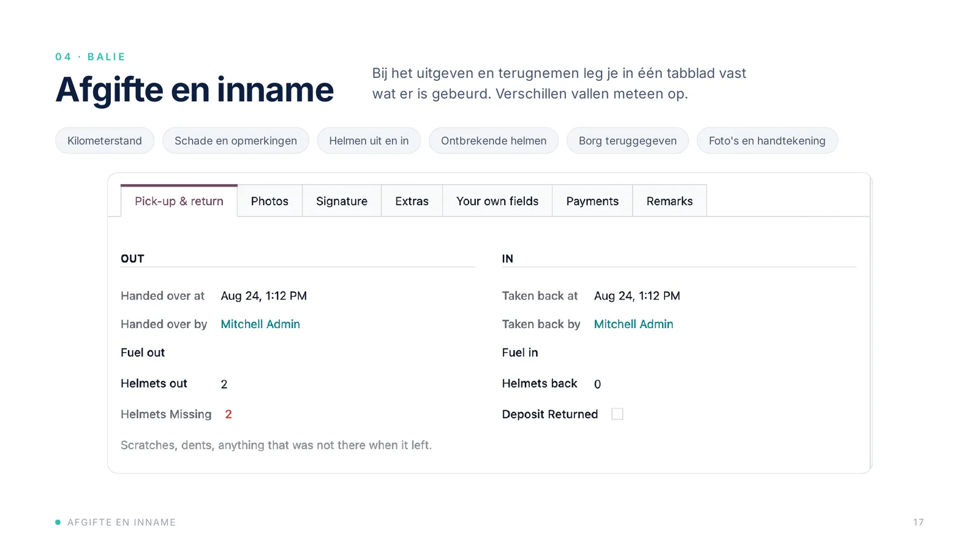Select the Extras tab
Viewport: 980px width, 551px height.
pyautogui.click(x=412, y=201)
